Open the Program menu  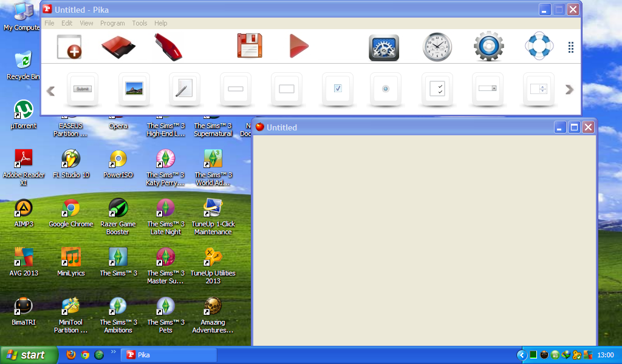[112, 23]
